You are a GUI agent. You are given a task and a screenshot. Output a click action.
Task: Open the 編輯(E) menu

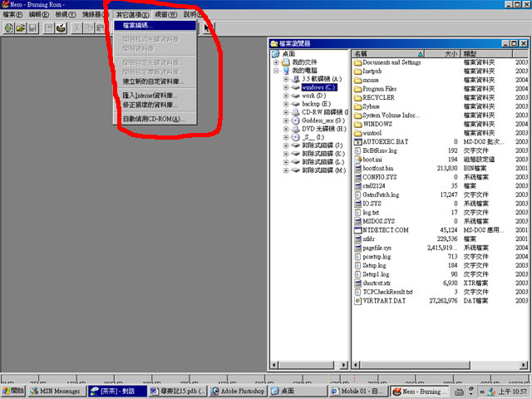click(39, 15)
